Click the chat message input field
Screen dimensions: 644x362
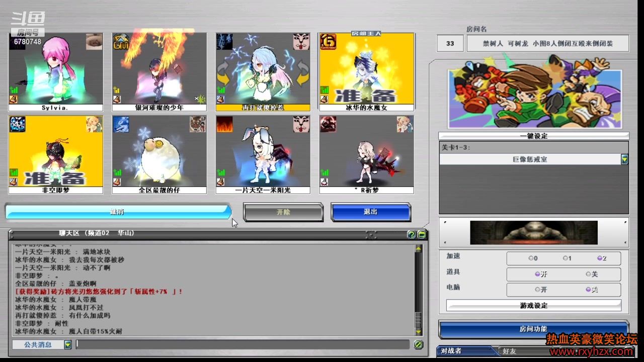[243, 344]
